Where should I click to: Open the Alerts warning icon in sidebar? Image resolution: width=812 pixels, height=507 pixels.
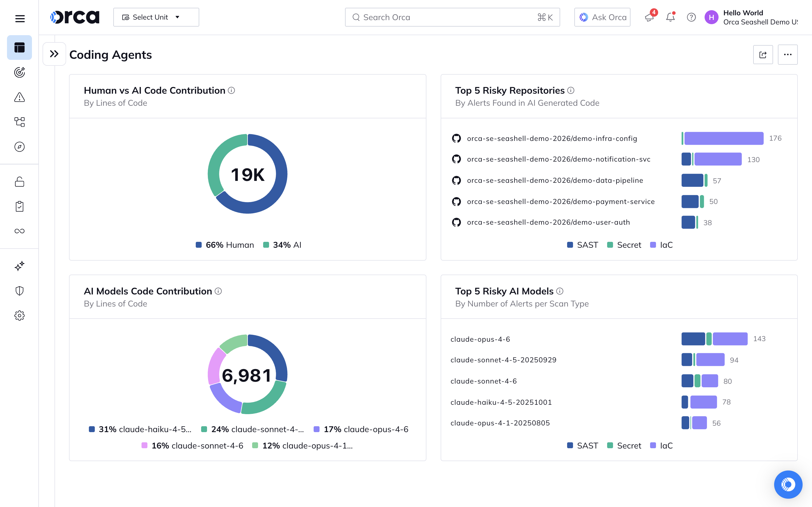19,97
